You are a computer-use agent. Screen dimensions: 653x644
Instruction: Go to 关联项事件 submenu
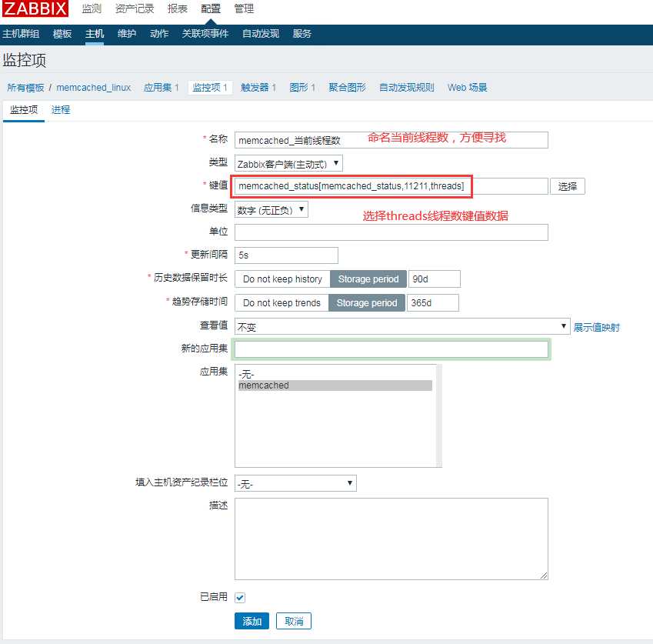tap(205, 34)
